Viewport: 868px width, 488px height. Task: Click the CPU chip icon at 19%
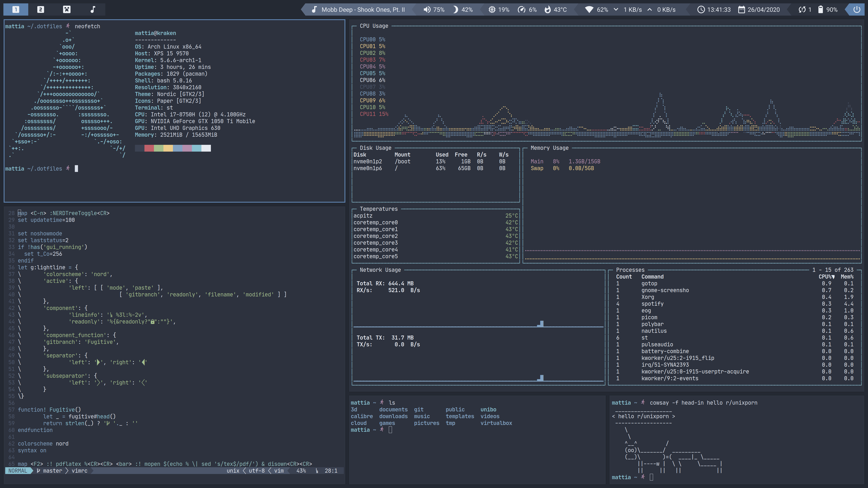(x=492, y=9)
